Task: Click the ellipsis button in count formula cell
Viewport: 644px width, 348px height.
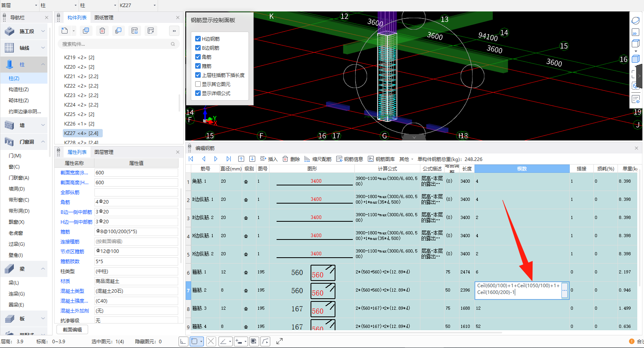Action: (x=565, y=290)
